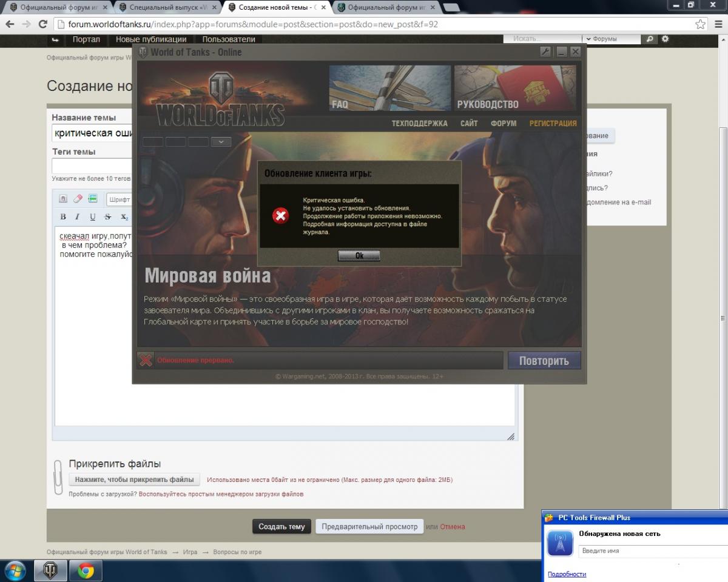
Task: Click the Windows Start button
Action: pos(15,570)
